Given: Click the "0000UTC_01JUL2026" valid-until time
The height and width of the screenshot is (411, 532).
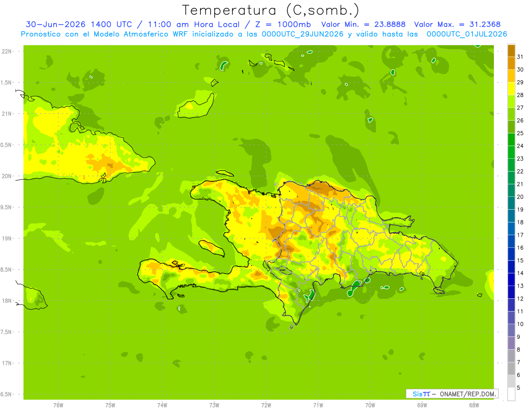Looking at the screenshot, I should 467,34.
